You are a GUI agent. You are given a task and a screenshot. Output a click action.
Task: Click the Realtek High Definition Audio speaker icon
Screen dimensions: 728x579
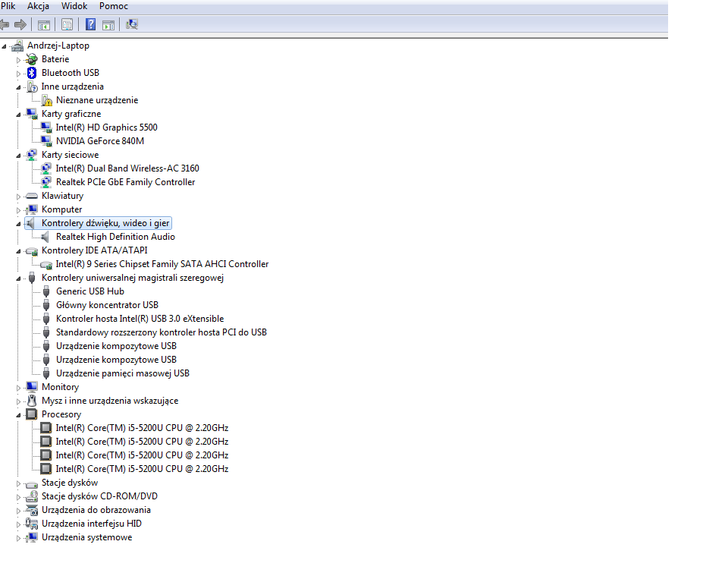[45, 237]
